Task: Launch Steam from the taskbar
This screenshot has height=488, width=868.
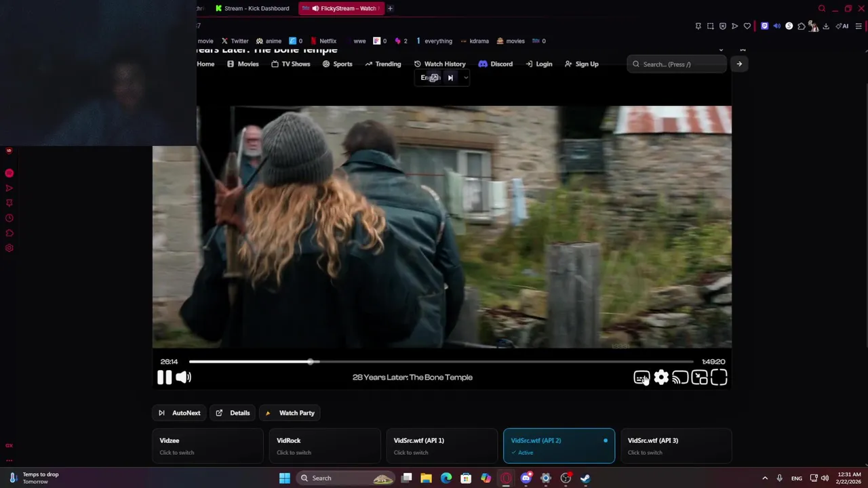Action: pos(585,479)
